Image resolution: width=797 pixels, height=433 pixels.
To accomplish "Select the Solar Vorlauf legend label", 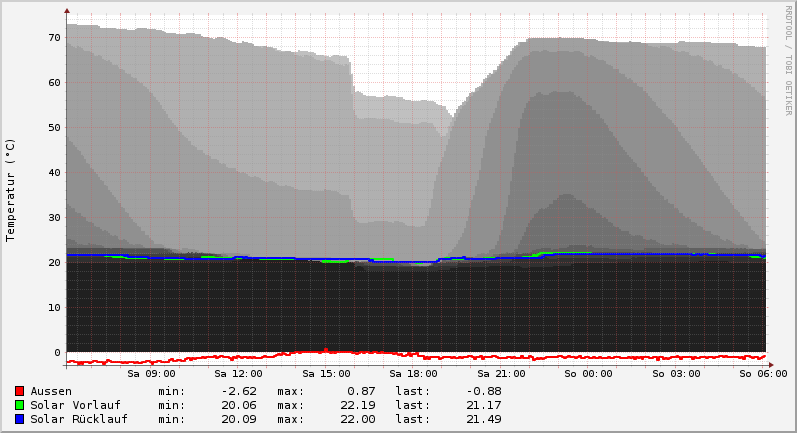I will [75, 405].
